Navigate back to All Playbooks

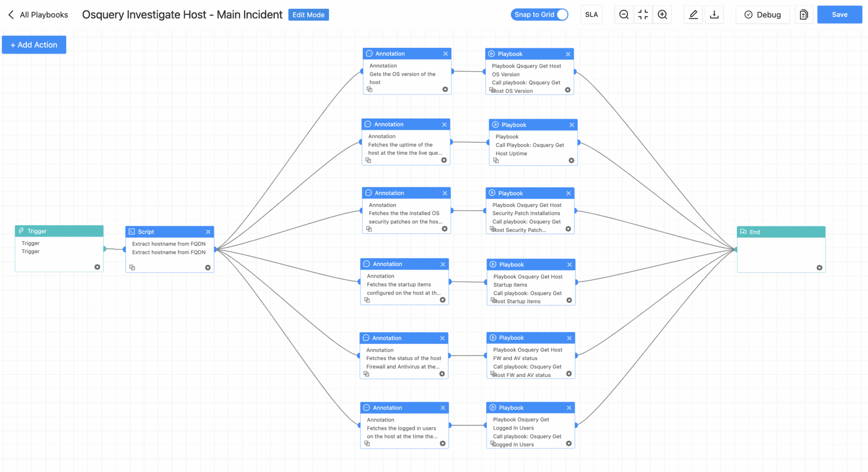pyautogui.click(x=38, y=14)
